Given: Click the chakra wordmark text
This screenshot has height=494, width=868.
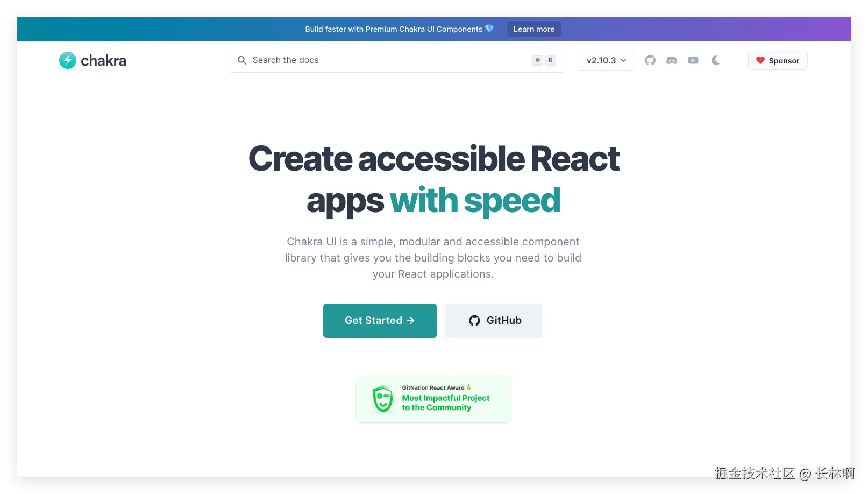Looking at the screenshot, I should click(103, 60).
